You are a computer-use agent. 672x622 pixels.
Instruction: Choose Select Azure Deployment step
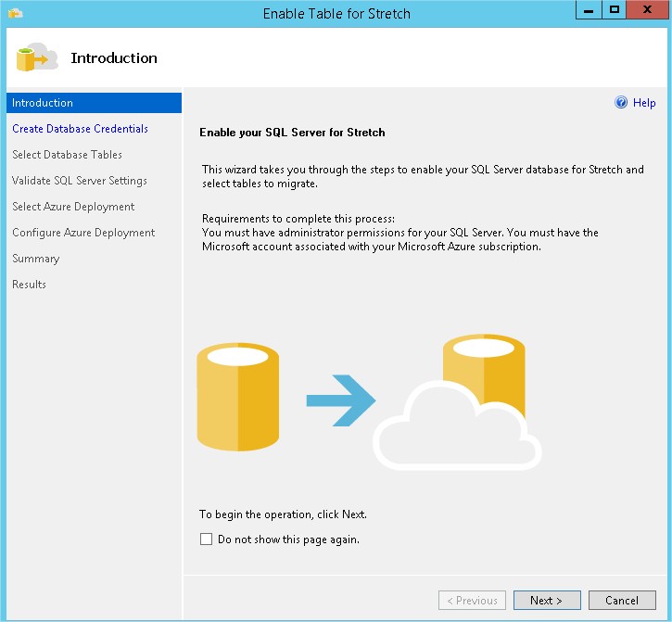[x=73, y=207]
